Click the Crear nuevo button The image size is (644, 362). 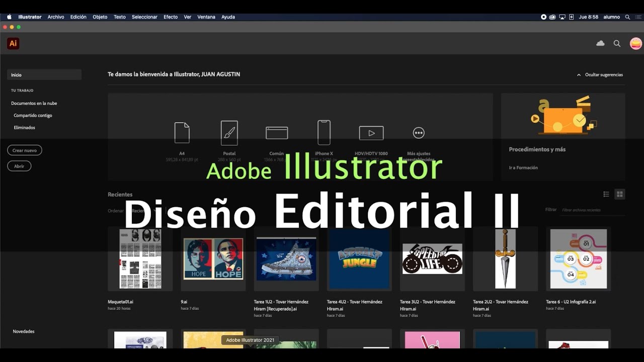coord(25,150)
